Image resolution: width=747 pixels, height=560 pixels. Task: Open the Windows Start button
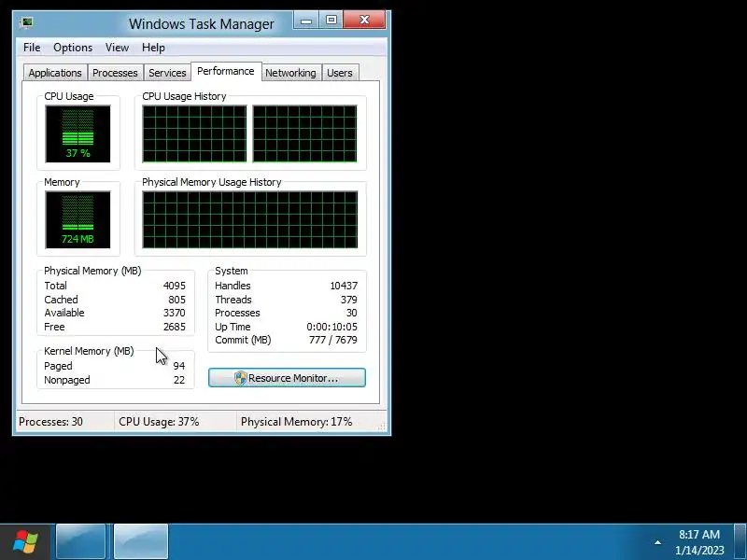[x=25, y=542]
